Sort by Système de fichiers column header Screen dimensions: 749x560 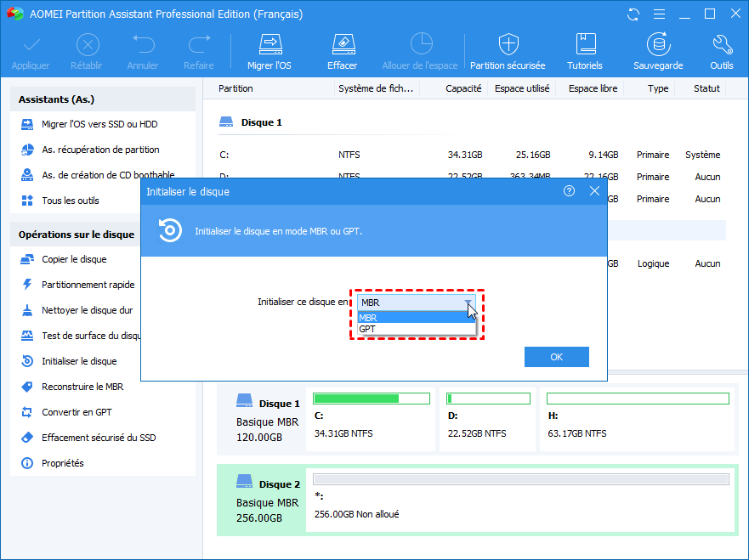pos(376,88)
